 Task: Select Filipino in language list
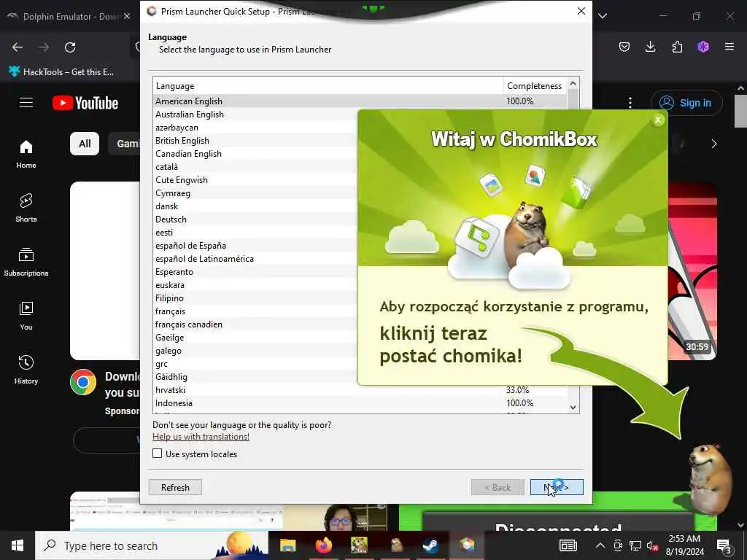(169, 298)
